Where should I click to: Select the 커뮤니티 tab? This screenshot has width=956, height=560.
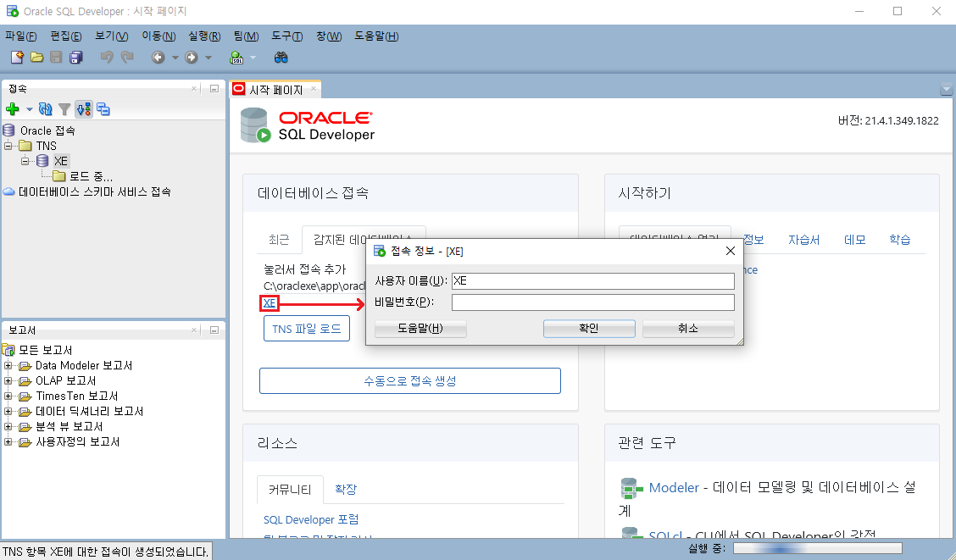click(290, 490)
